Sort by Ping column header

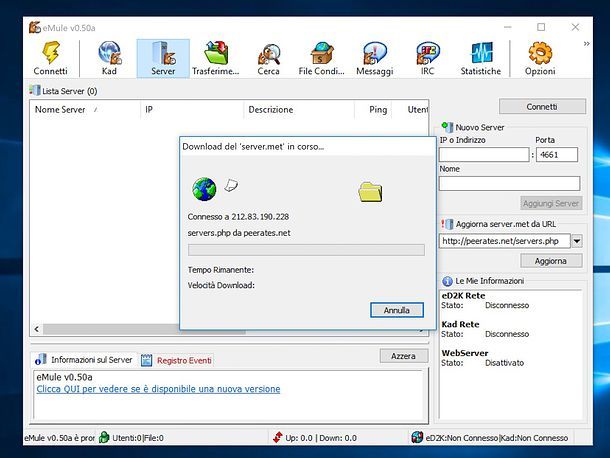(x=373, y=110)
